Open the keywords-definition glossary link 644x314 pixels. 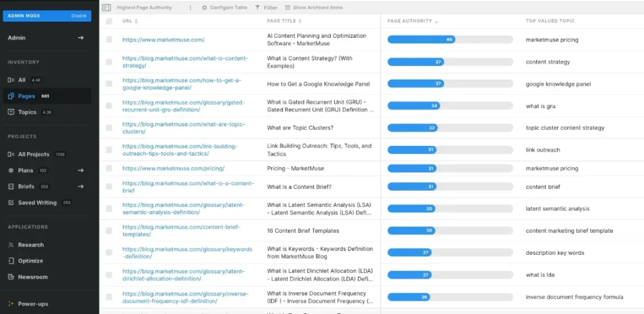187,253
